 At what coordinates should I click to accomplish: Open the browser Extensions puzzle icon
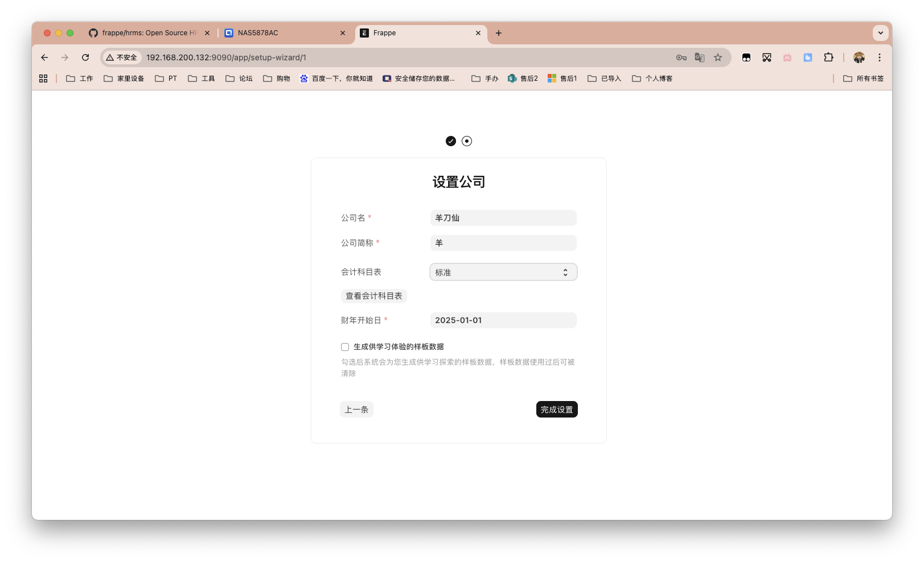coord(828,57)
